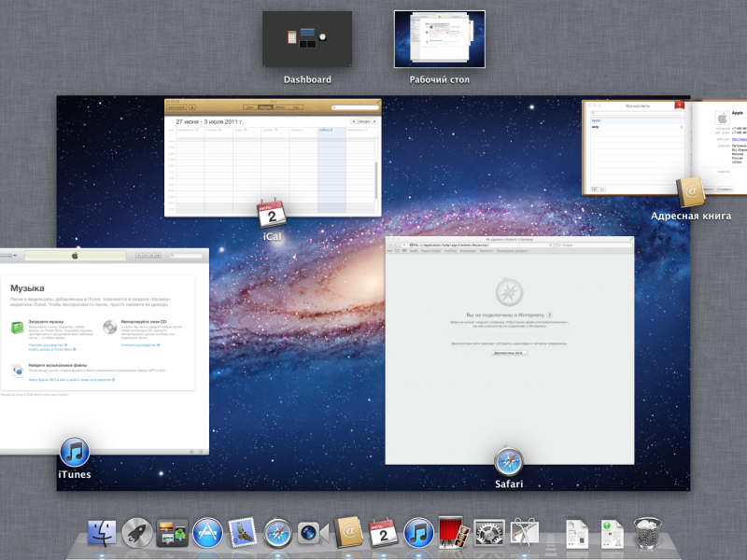This screenshot has width=747, height=560.
Task: Select the Apple contact row in Address Book
Action: (637, 121)
